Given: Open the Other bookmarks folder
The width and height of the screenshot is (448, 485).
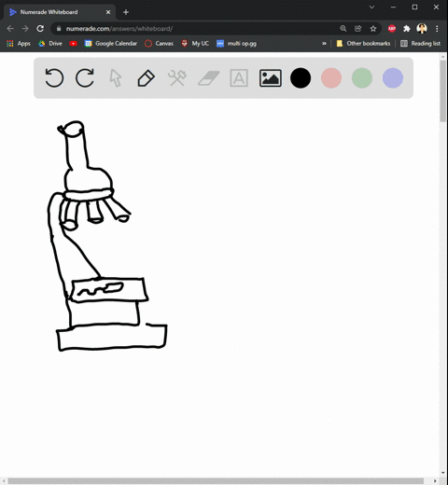Looking at the screenshot, I should (363, 44).
